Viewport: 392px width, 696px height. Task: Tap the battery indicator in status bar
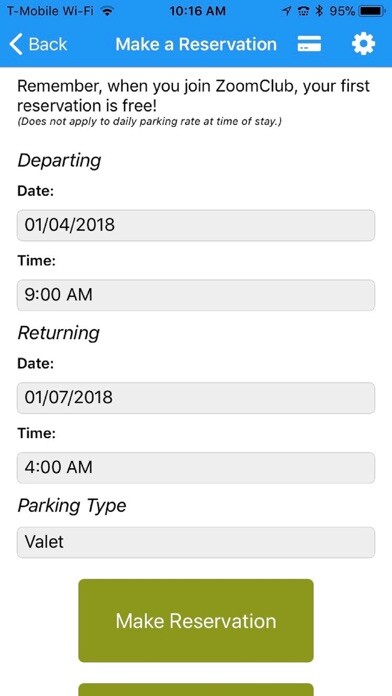coord(373,12)
